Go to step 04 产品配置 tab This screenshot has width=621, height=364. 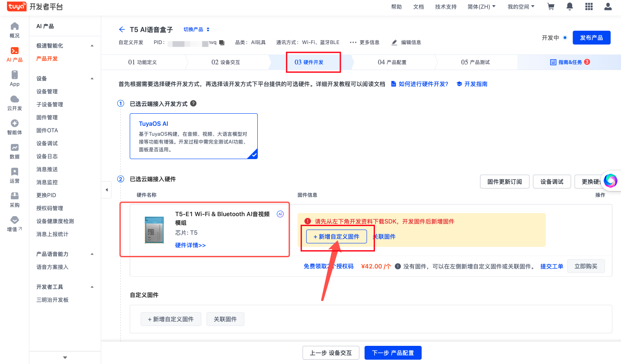(392, 62)
